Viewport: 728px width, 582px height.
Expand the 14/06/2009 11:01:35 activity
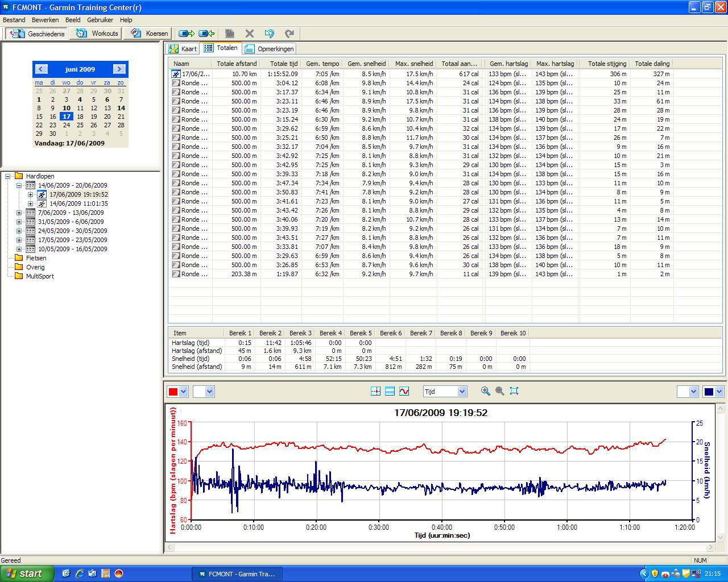(31, 203)
